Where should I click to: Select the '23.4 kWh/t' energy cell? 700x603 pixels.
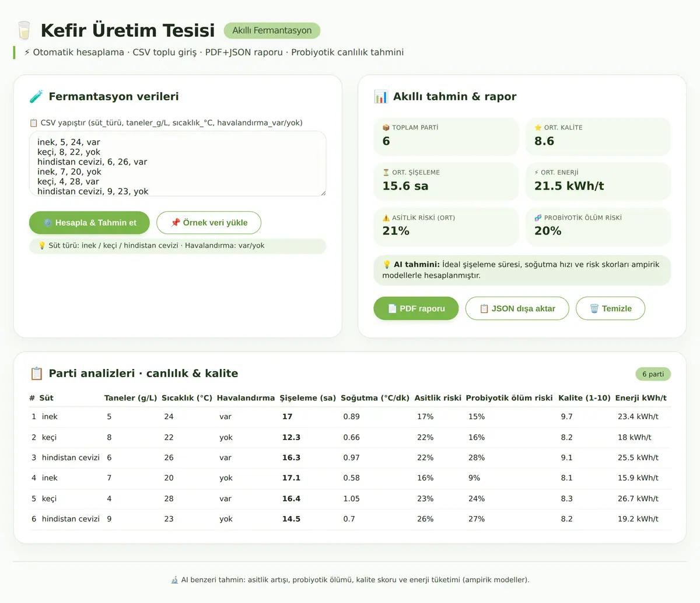tap(638, 417)
